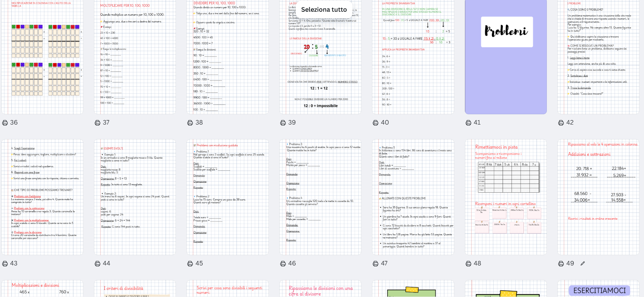Click the print icon beside page 42
Screen dimensions: 644x297
click(561, 123)
